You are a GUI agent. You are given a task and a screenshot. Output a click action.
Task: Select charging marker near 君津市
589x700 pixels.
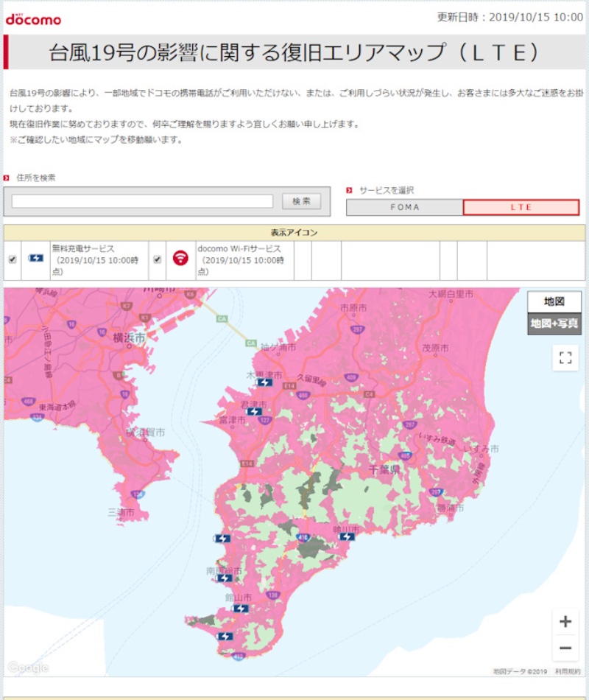[254, 412]
